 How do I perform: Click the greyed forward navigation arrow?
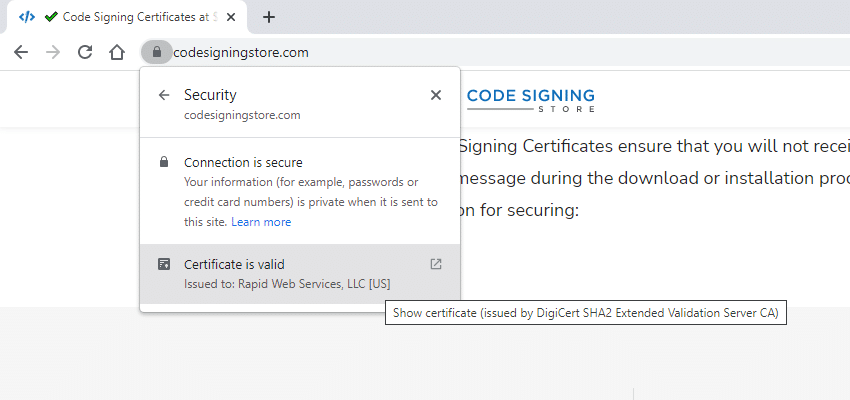[53, 52]
